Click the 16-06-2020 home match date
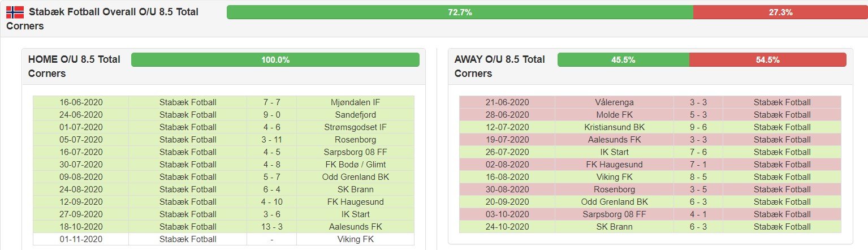Viewport: 868px width, 250px height. pyautogui.click(x=81, y=102)
